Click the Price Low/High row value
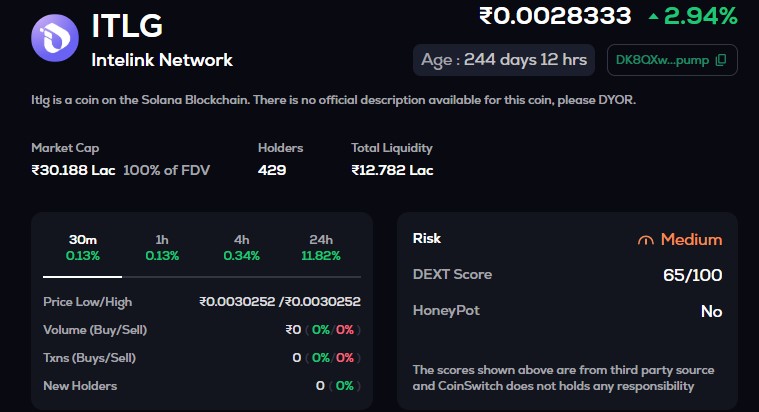Viewport: 759px width, 412px height. pos(280,301)
